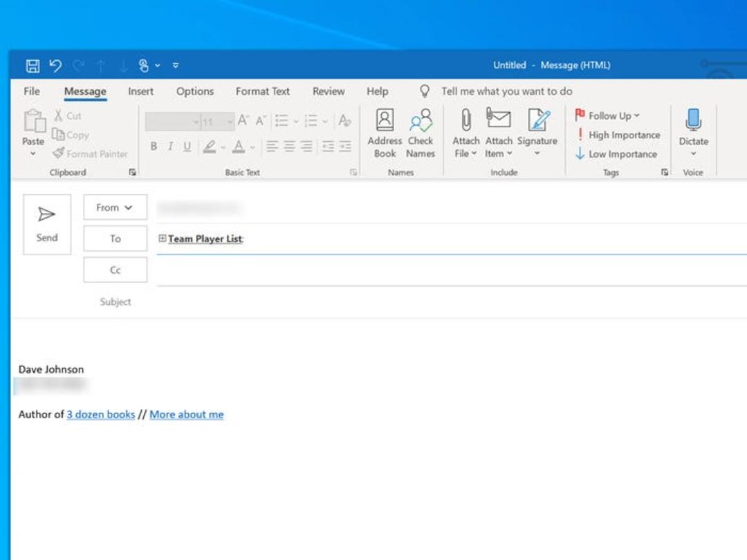Select the Format Painter tool
This screenshot has width=747, height=560.
coord(91,153)
